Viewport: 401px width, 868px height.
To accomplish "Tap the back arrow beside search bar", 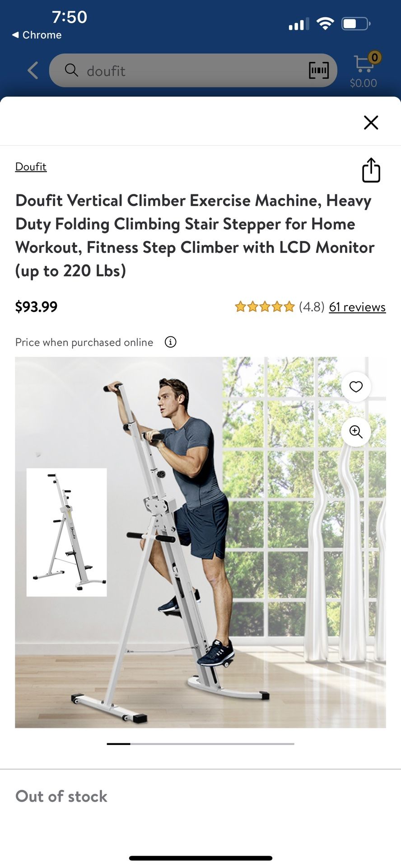I will tap(33, 71).
